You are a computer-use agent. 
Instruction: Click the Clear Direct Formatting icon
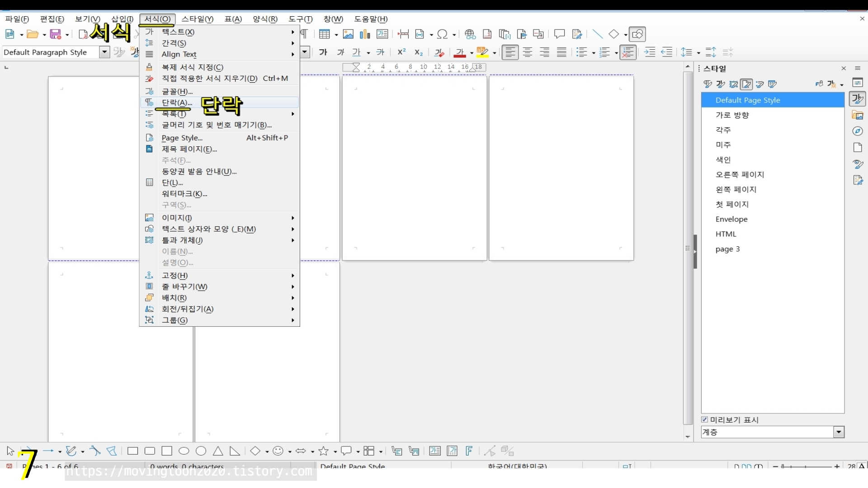click(439, 52)
